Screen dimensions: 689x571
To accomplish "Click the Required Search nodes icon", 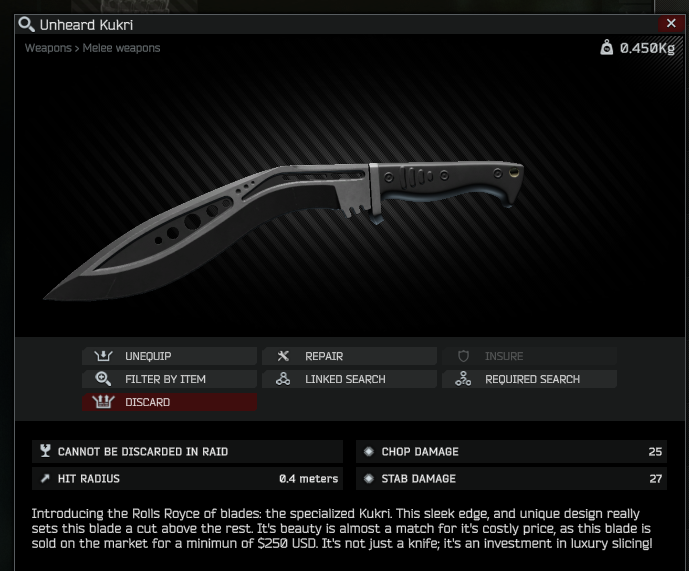I will tap(463, 379).
